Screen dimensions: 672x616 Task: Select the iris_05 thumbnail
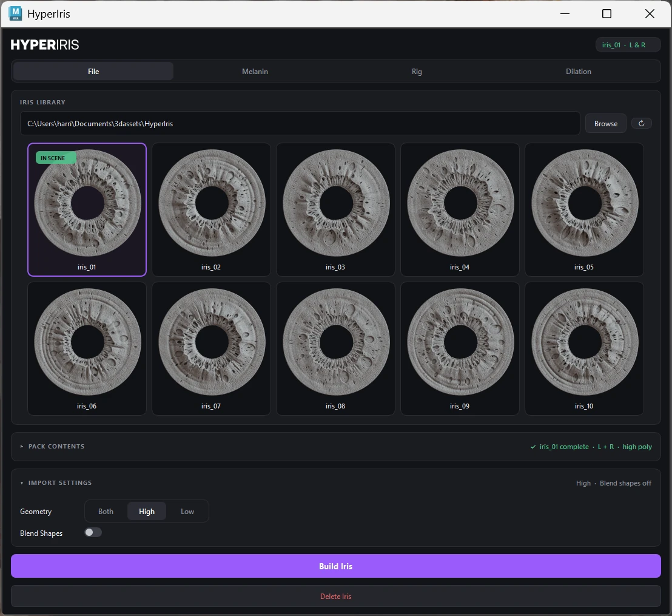(x=584, y=209)
